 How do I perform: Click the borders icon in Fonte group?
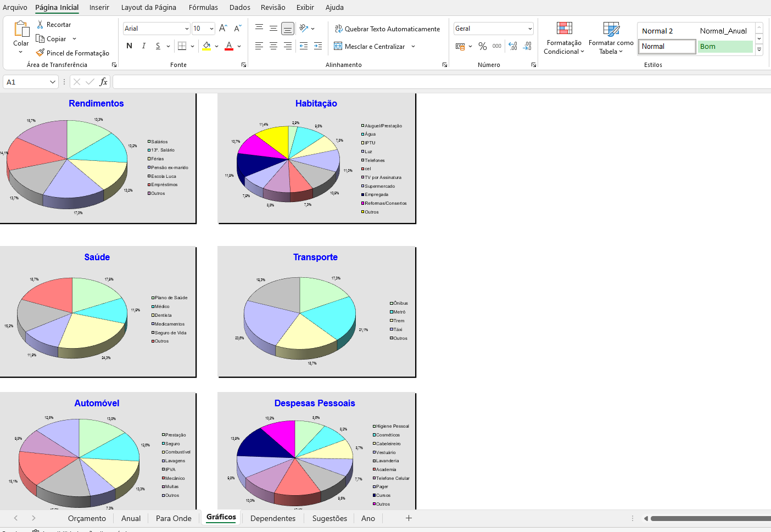pos(182,46)
